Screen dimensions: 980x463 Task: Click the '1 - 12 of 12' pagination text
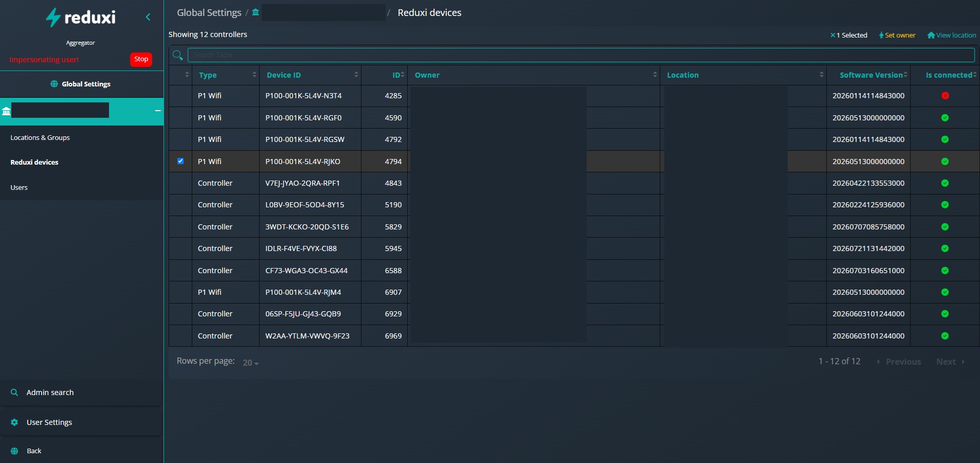[839, 361]
